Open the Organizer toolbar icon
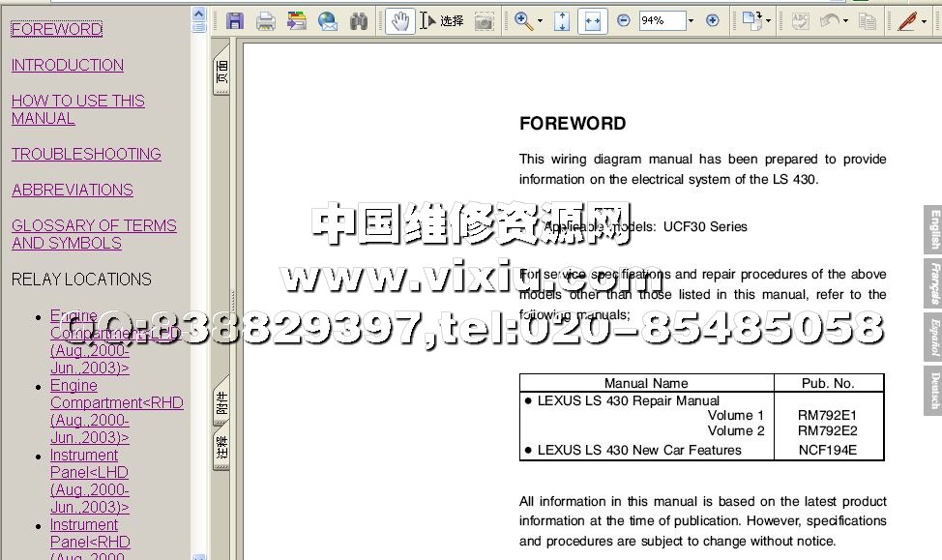Viewport: 942px width, 560px height. point(297,21)
